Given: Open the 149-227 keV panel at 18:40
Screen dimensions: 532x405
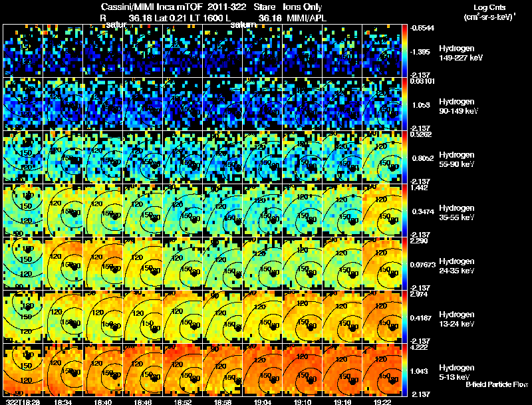Looking at the screenshot, I should (103, 51).
